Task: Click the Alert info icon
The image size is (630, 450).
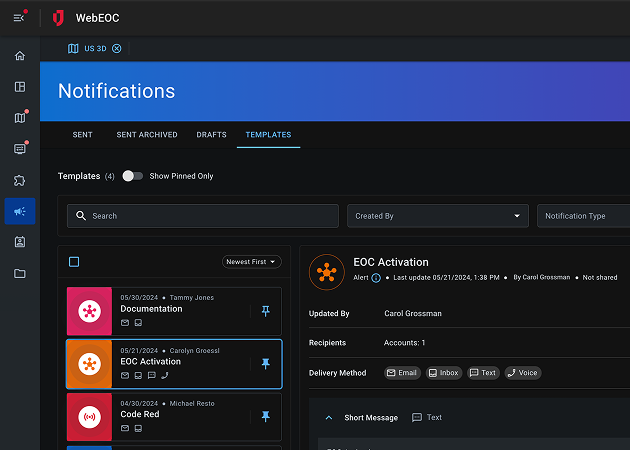Action: [x=376, y=277]
